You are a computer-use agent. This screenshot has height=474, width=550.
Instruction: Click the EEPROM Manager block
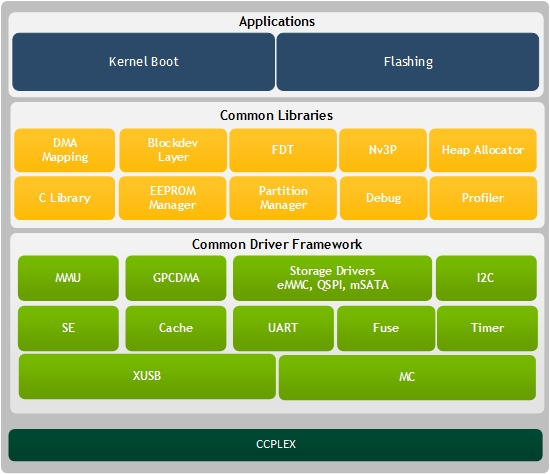point(172,198)
